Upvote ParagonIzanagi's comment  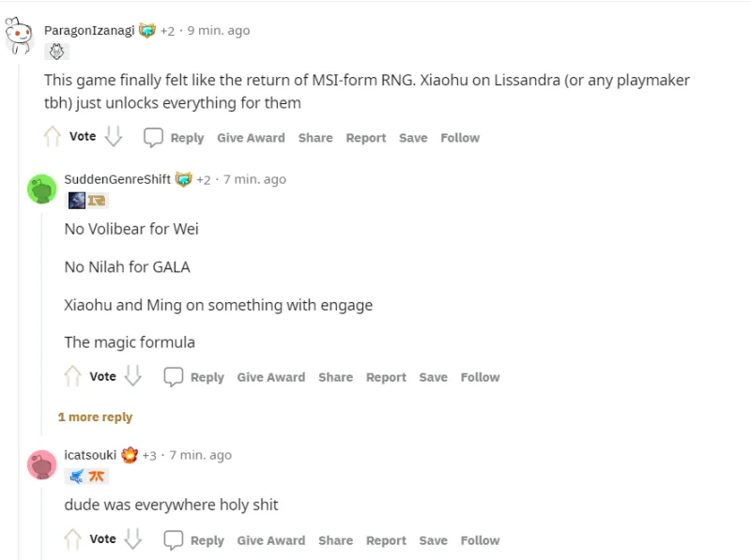tap(53, 137)
